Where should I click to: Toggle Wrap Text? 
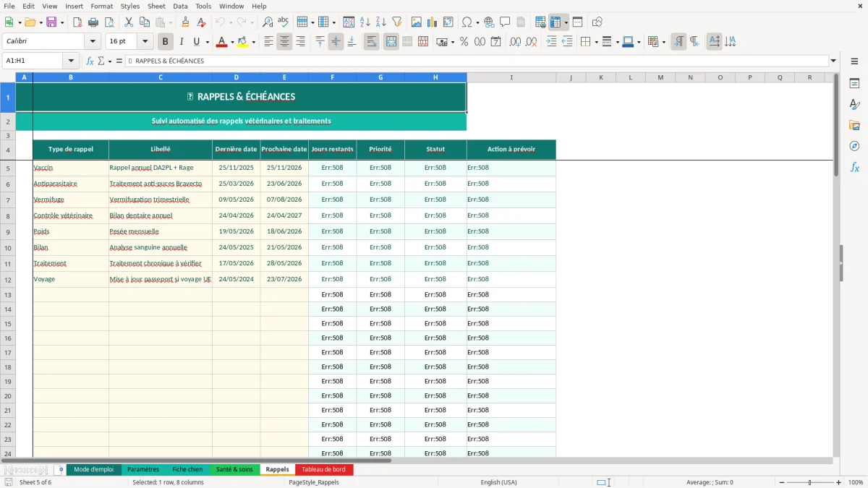pyautogui.click(x=372, y=42)
